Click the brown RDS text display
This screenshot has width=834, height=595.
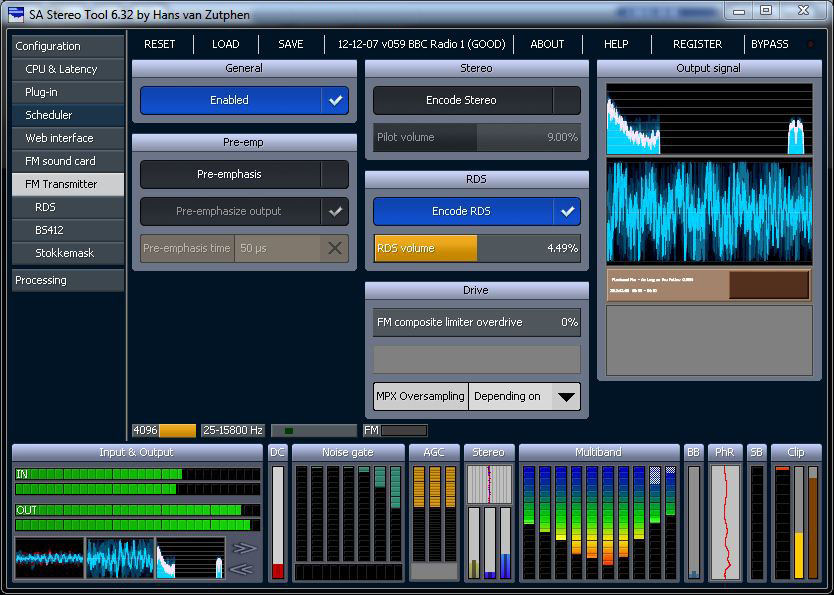click(x=710, y=285)
